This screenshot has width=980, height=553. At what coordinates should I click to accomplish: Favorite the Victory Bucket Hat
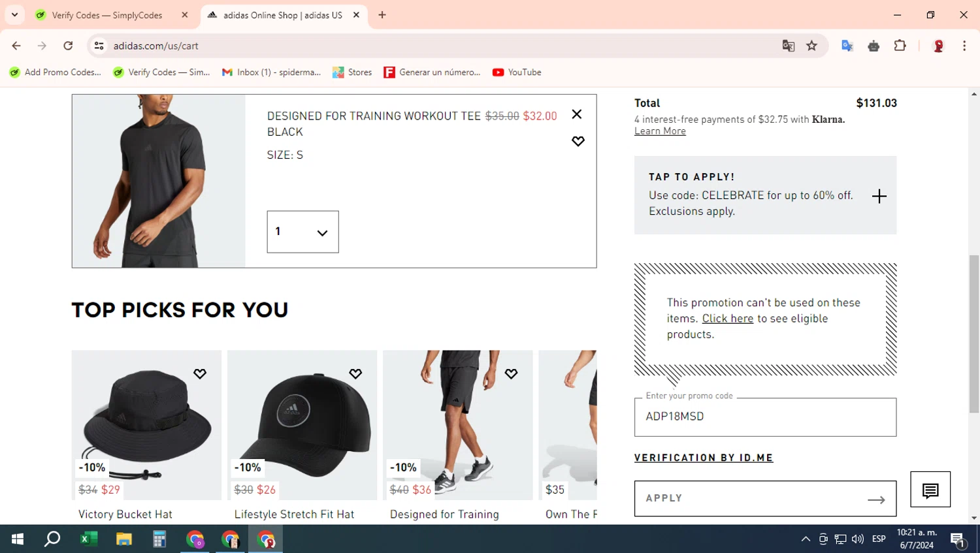200,373
